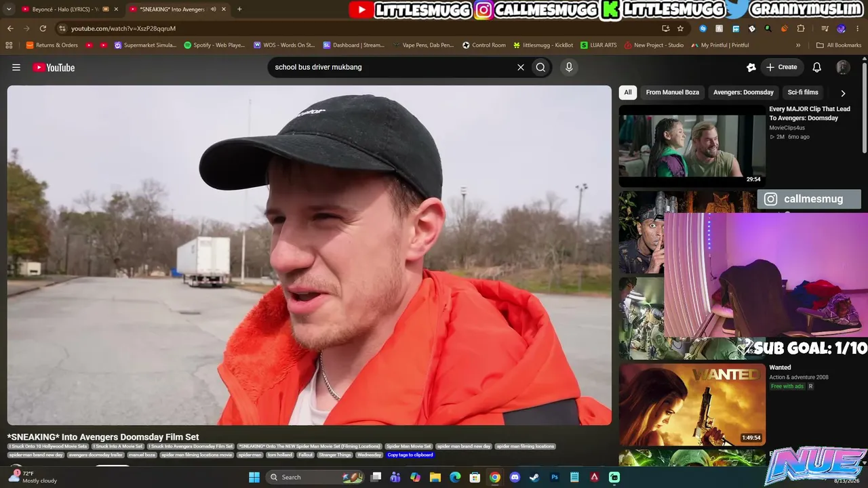Open LUAR ARTS bookmark
The image size is (868, 488).
(x=599, y=45)
